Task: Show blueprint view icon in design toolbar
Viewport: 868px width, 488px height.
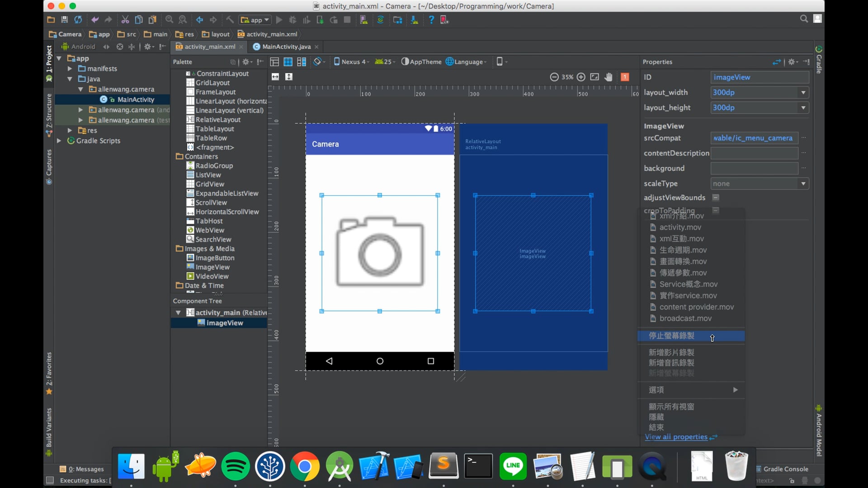Action: pyautogui.click(x=288, y=62)
